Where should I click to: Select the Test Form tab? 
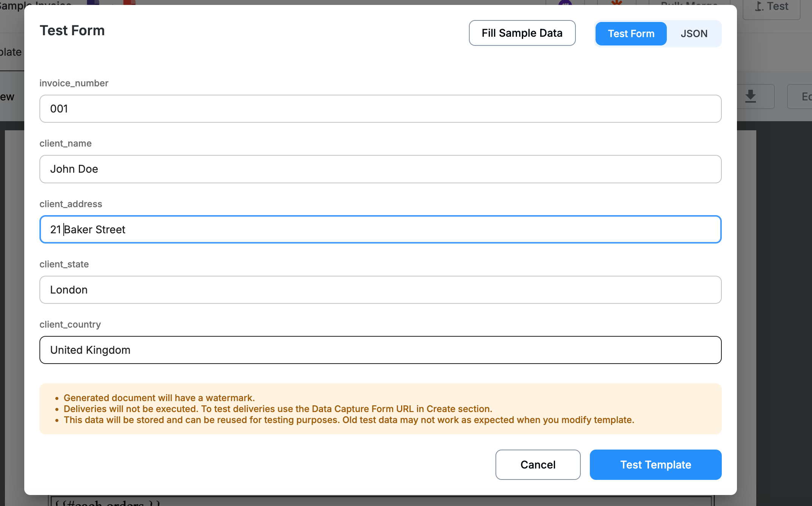[631, 33]
